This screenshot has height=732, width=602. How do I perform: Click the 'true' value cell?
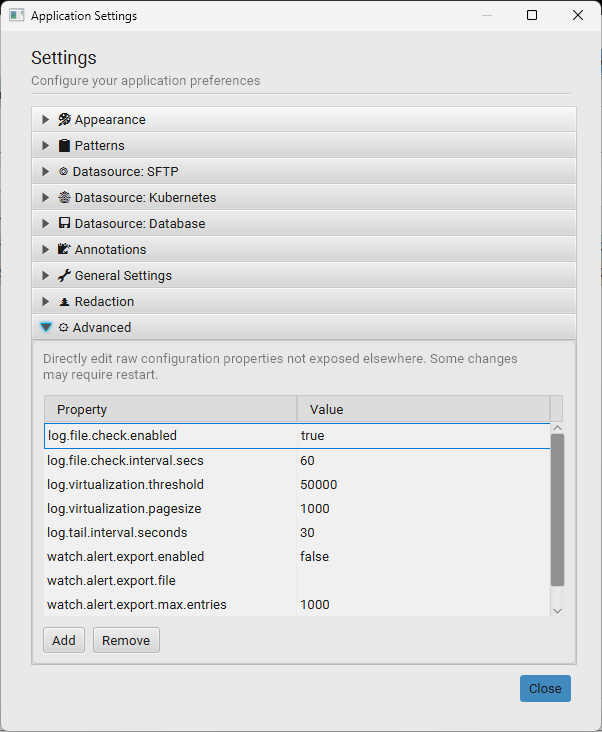pyautogui.click(x=423, y=436)
